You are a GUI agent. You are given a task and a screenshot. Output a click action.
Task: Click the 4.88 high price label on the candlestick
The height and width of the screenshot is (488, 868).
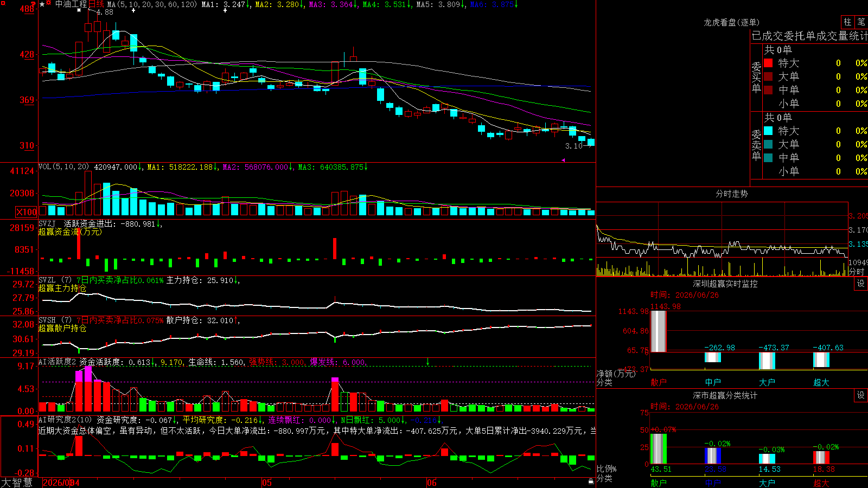pos(105,12)
